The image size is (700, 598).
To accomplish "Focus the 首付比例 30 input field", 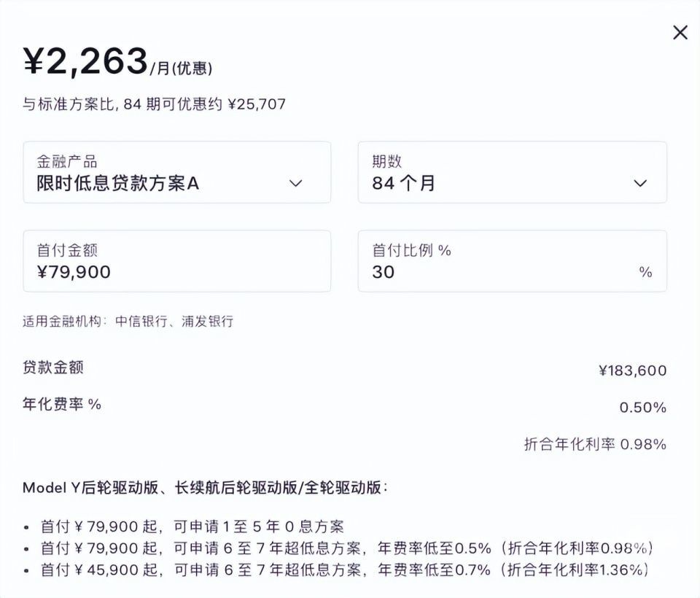I will click(496, 271).
